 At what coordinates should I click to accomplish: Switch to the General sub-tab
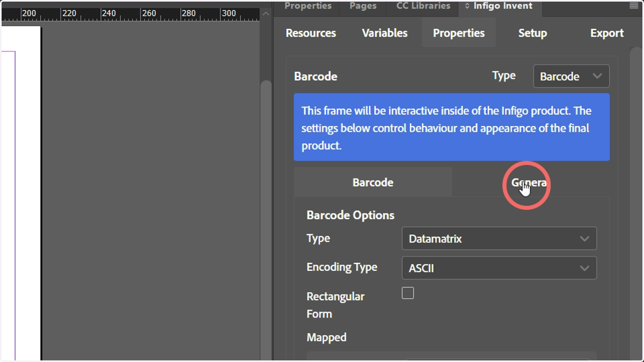point(530,182)
